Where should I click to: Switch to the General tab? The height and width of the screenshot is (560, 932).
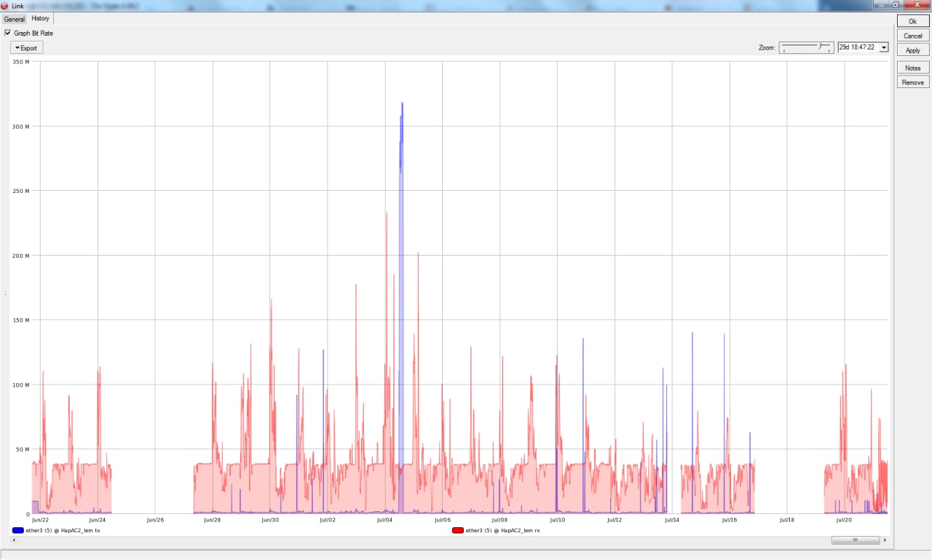(15, 19)
